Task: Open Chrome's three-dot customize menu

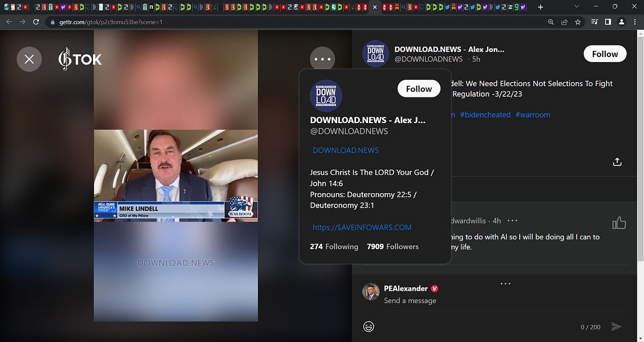Action: click(x=634, y=22)
